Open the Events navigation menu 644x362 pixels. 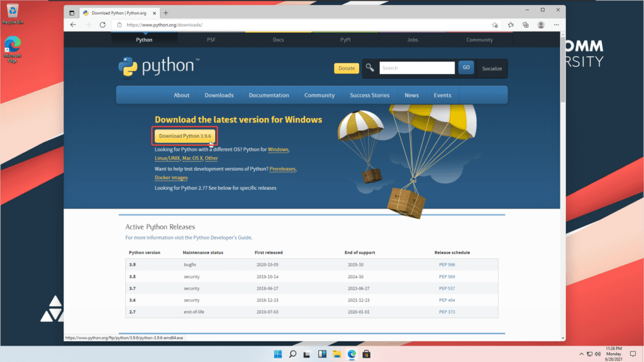(442, 96)
